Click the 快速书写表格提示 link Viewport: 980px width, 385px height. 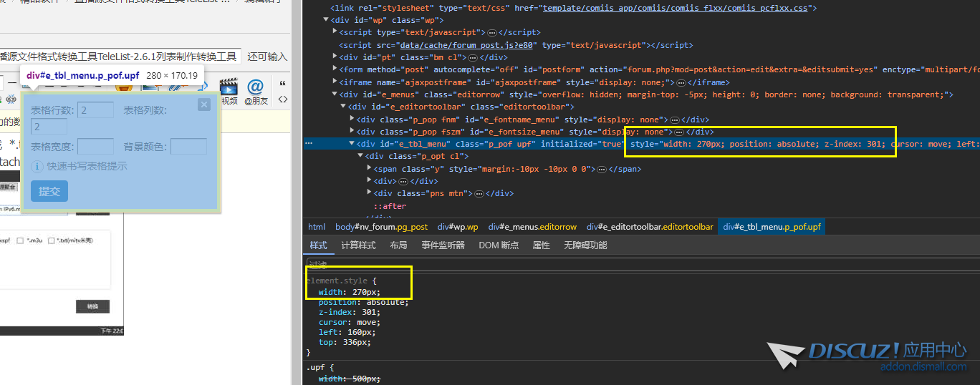87,166
